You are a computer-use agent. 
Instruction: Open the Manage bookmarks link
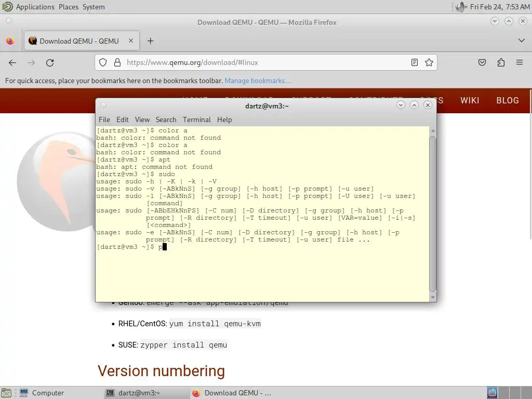tap(258, 81)
